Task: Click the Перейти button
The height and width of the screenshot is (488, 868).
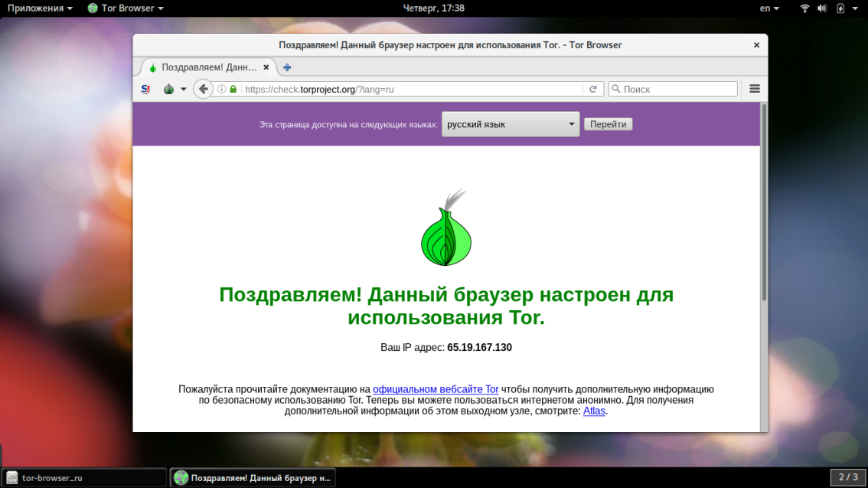Action: (x=608, y=124)
